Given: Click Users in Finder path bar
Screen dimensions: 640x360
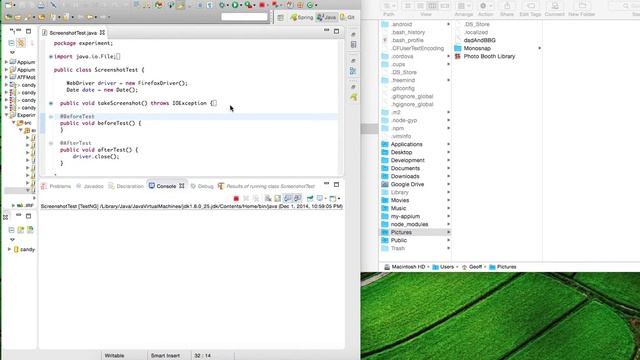Looking at the screenshot, I should click(x=443, y=267).
